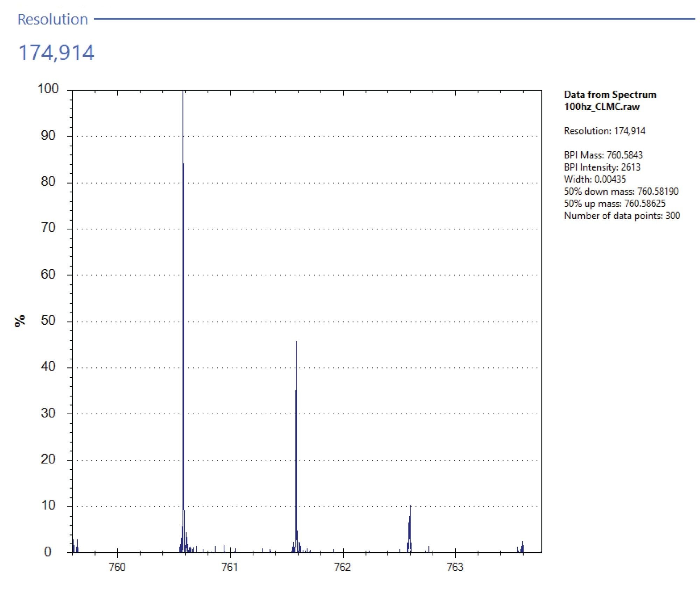
Task: Click the 50 y-axis label
Action: (48, 320)
